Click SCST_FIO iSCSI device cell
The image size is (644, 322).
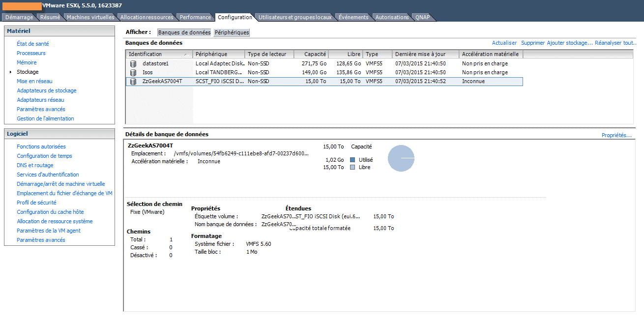(220, 81)
